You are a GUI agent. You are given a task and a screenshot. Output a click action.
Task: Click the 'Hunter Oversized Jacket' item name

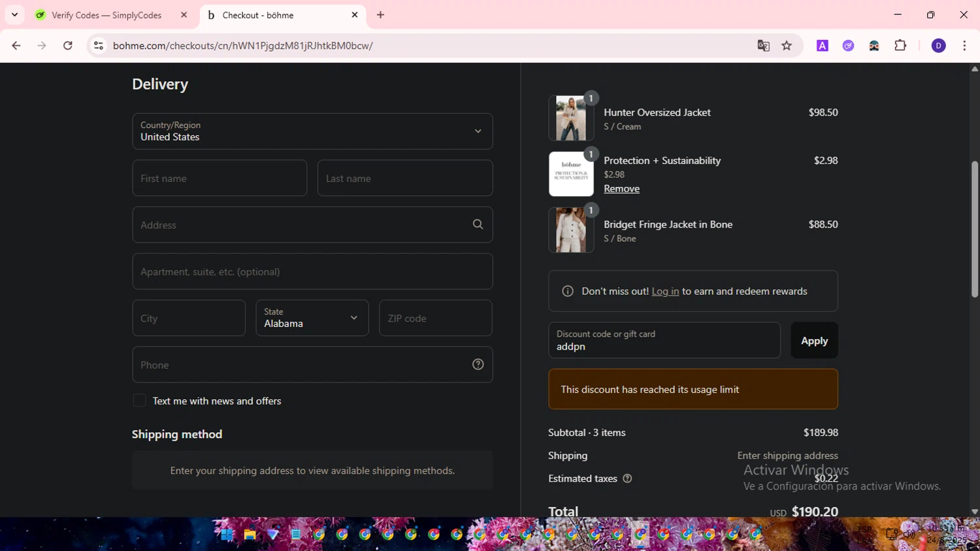pyautogui.click(x=657, y=112)
